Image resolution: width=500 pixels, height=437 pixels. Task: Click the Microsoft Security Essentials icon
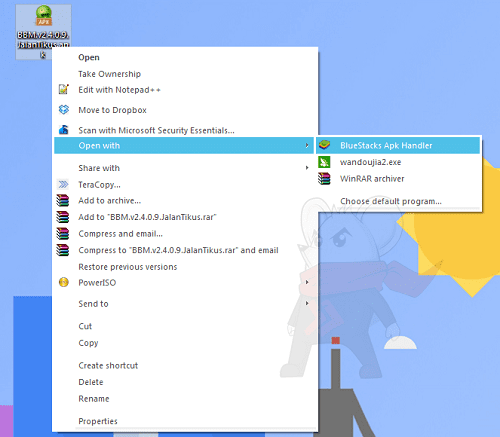point(64,130)
